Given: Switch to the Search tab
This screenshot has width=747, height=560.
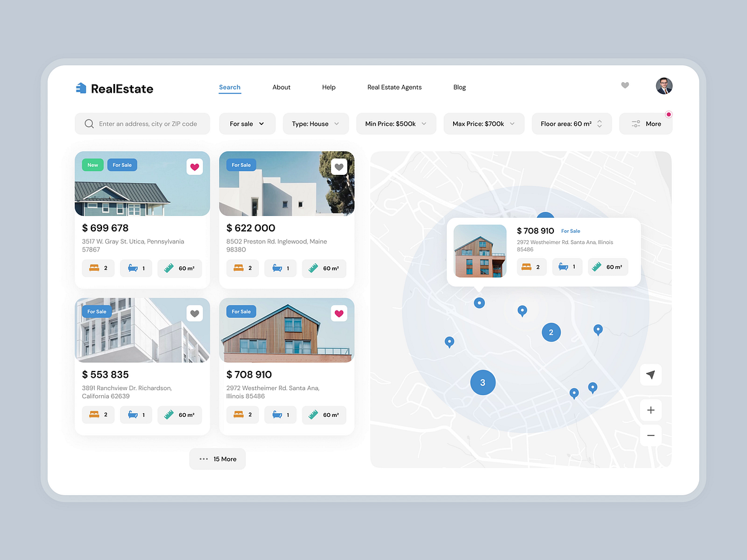Looking at the screenshot, I should (230, 87).
